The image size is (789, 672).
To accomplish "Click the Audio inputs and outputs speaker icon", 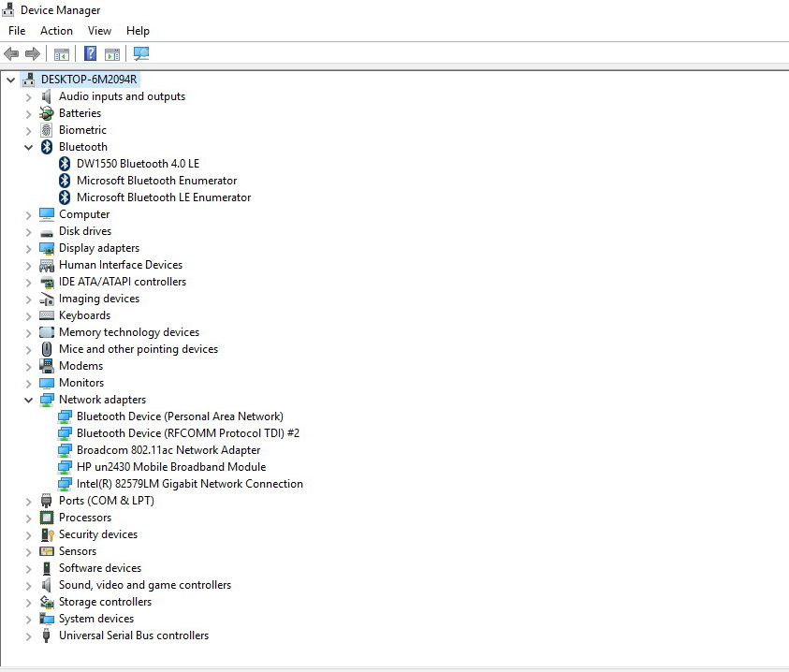I will point(46,96).
